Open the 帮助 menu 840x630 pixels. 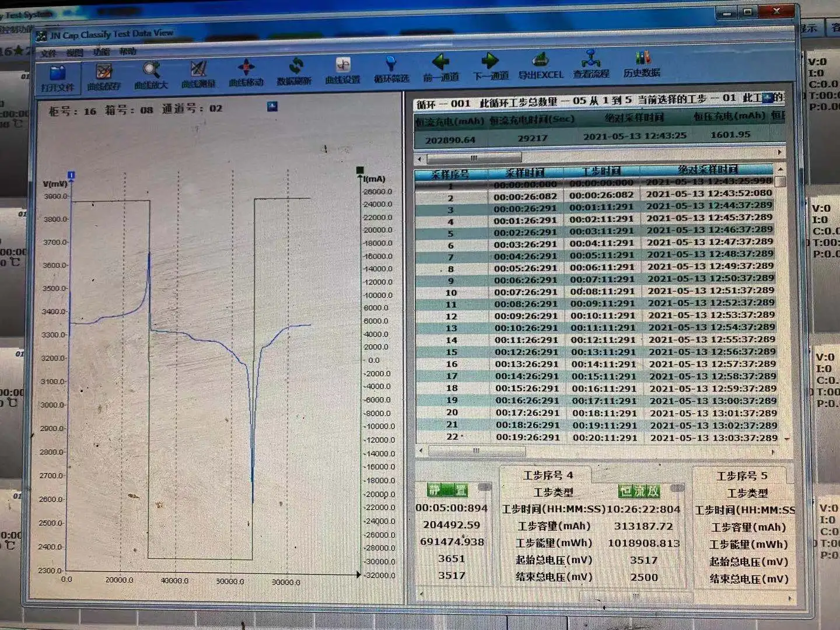click(x=128, y=51)
